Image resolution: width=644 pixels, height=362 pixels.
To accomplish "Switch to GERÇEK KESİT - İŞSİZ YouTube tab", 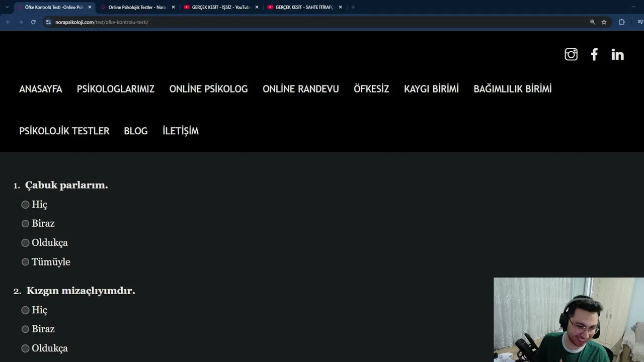I will (x=221, y=7).
